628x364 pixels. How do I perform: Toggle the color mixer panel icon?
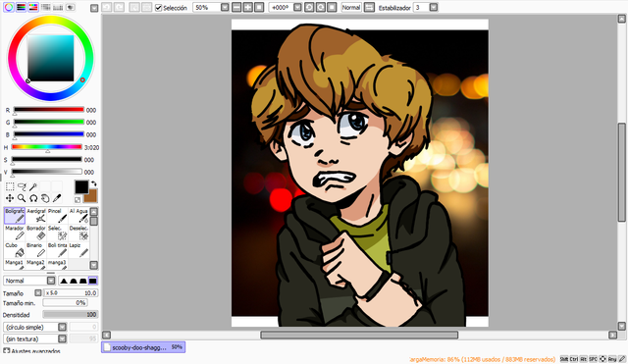(x=46, y=7)
